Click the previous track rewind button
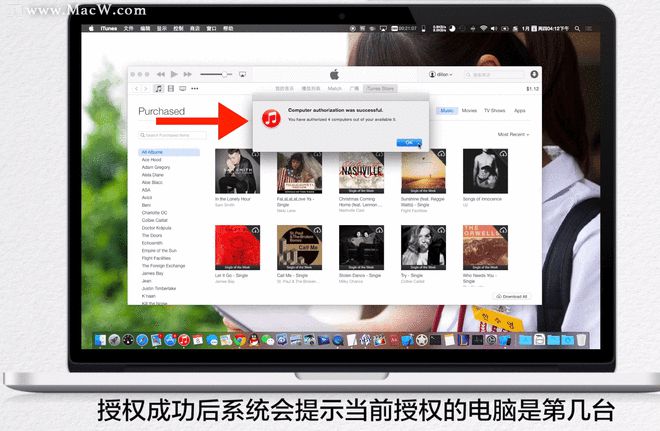 [161, 74]
